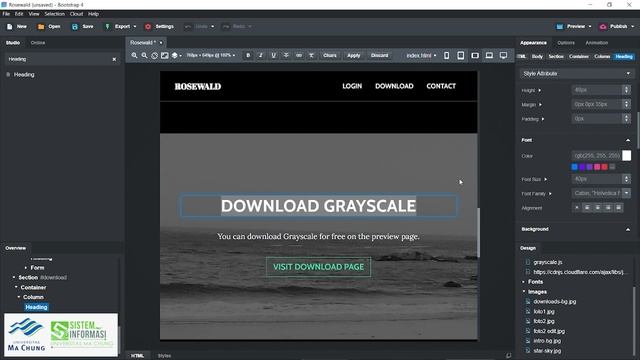Click the Apply button
640x360 pixels.
354,56
